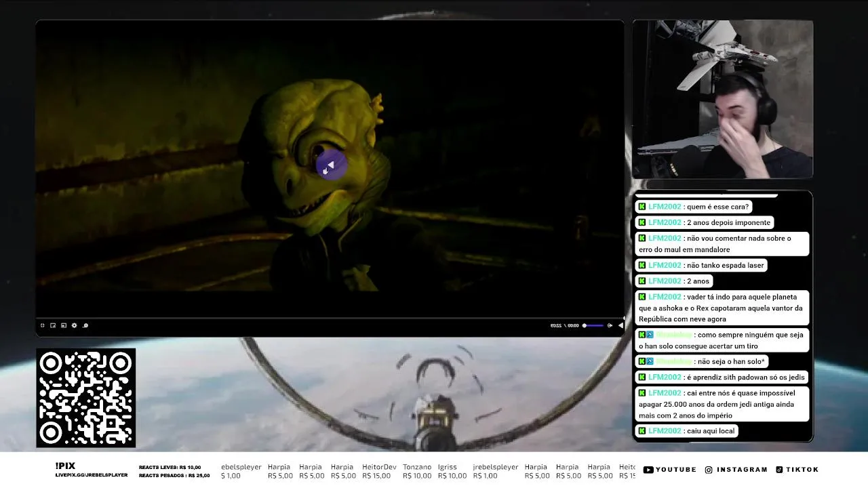Click the short chat message '2 anos'
The width and height of the screenshot is (868, 488).
tap(674, 281)
